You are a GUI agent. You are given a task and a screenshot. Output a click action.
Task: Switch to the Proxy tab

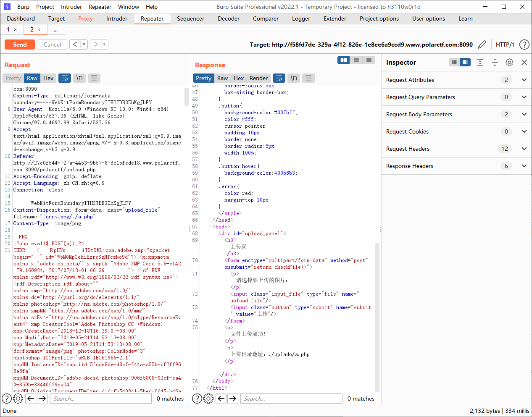[85, 18]
